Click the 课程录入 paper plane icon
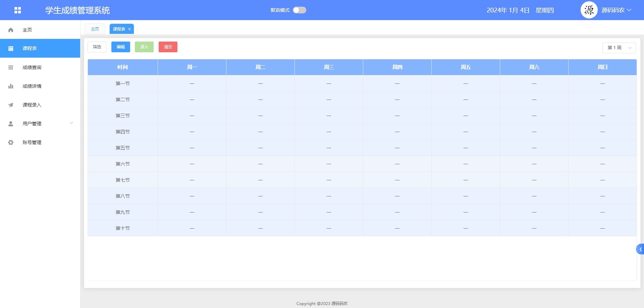 point(11,105)
